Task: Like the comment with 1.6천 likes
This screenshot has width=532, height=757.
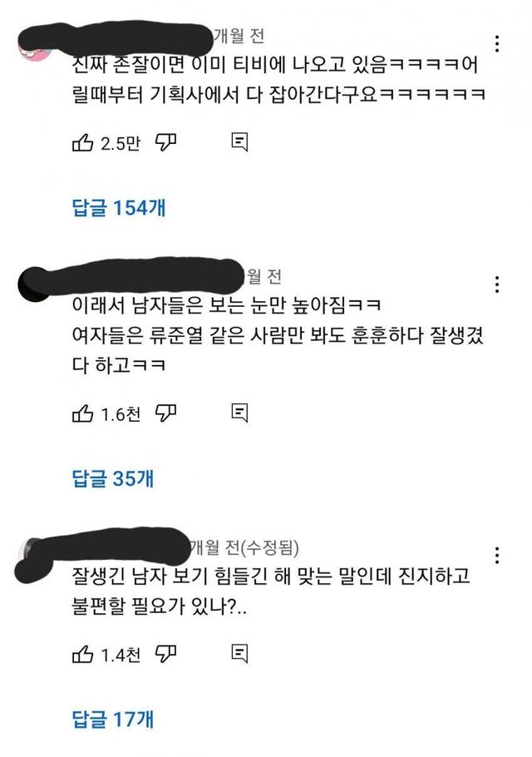Action: point(82,413)
